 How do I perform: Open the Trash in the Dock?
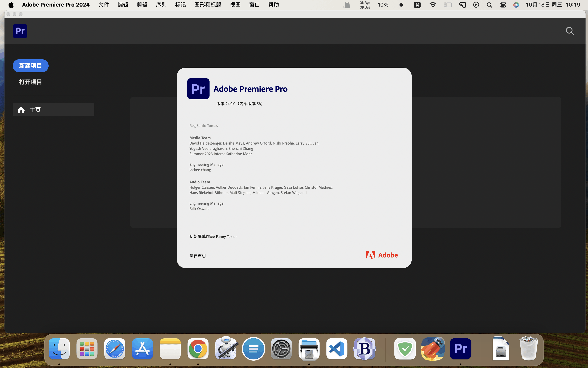point(529,348)
